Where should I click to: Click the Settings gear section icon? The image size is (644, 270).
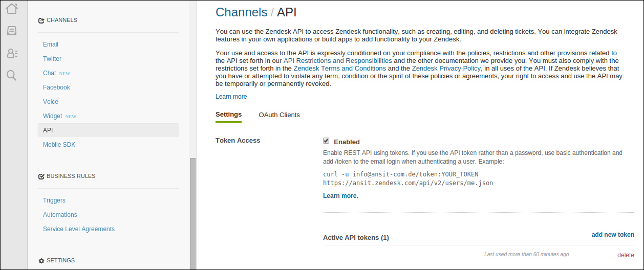click(x=41, y=261)
